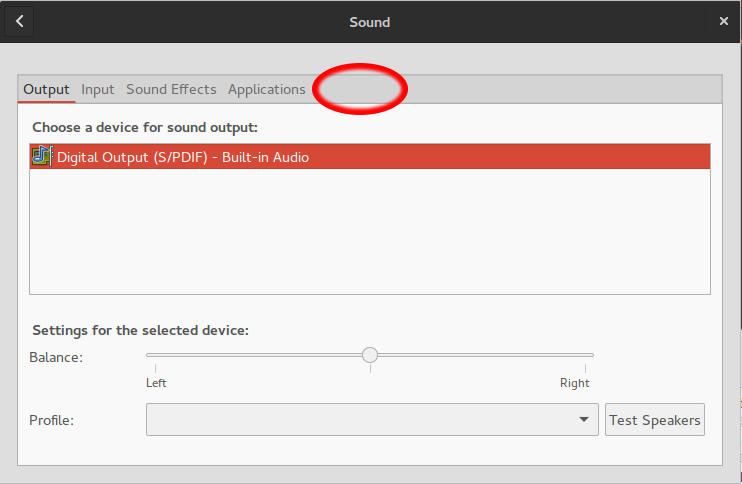Screen dimensions: 742x484
Task: Click the center tick mark below Balance slider
Action: [x=370, y=369]
